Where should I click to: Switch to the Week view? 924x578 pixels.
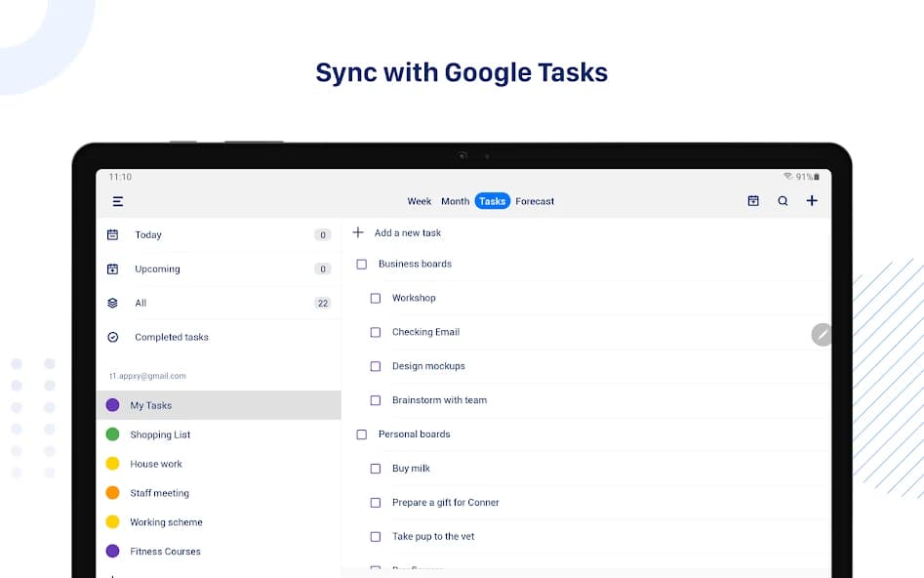click(x=419, y=201)
